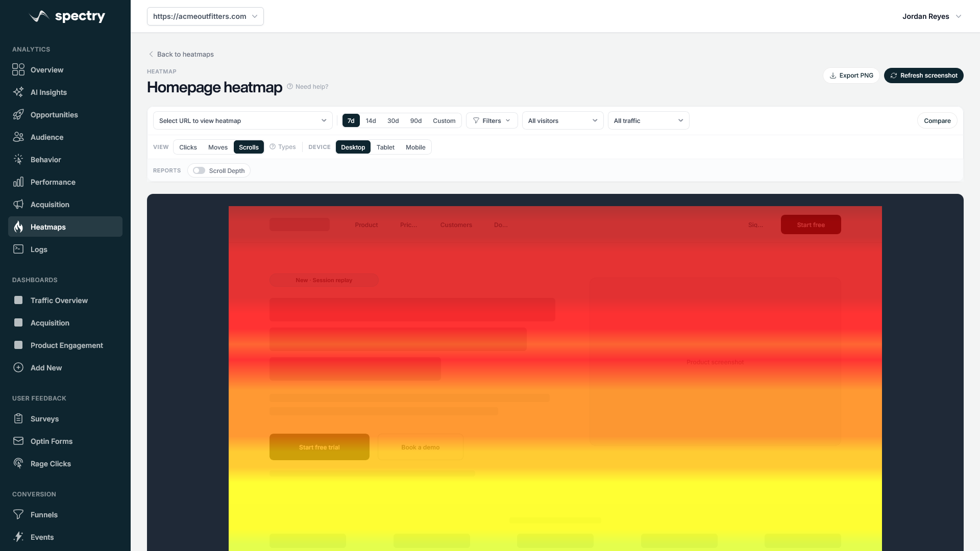Click the Export PNG button
The image size is (980, 551).
[x=851, y=76]
